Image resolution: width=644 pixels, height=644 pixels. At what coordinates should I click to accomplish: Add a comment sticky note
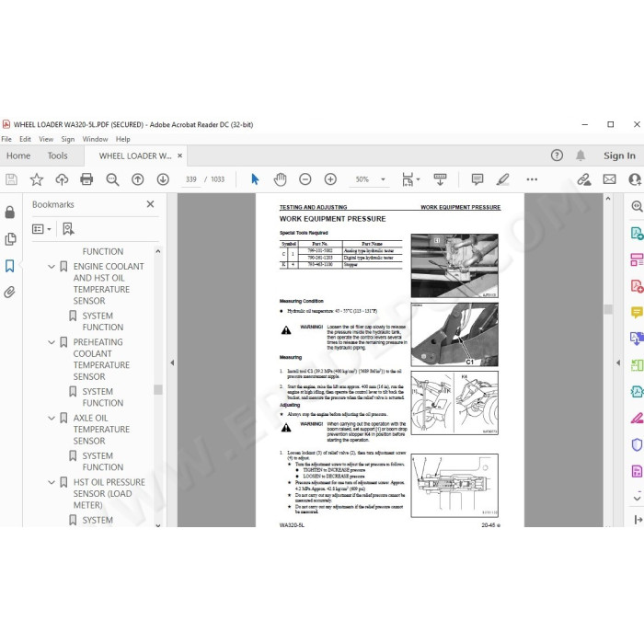pyautogui.click(x=477, y=179)
